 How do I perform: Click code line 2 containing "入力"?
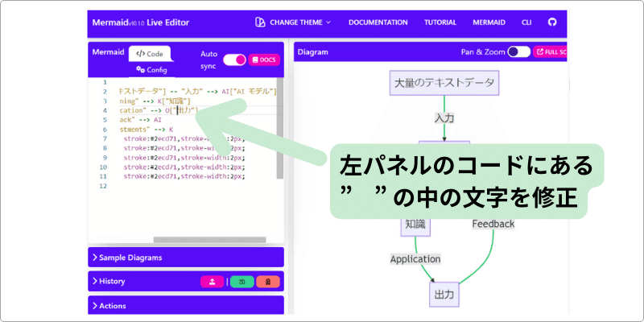[x=198, y=92]
